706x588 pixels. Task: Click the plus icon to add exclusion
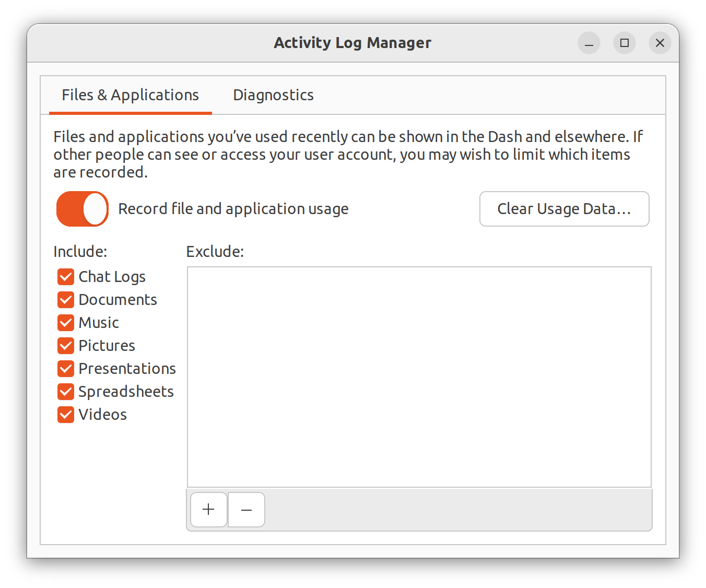(x=208, y=509)
